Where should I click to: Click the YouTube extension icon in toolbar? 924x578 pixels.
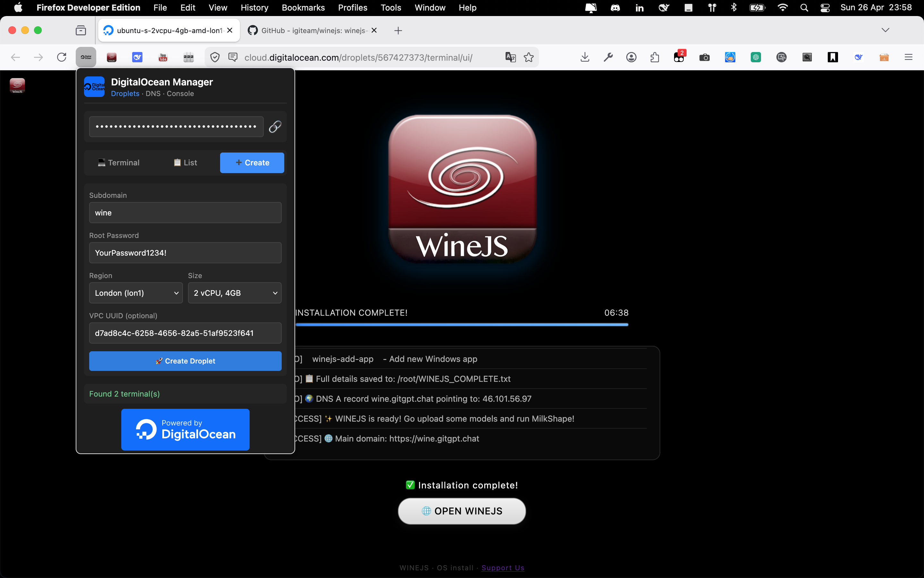pos(163,57)
